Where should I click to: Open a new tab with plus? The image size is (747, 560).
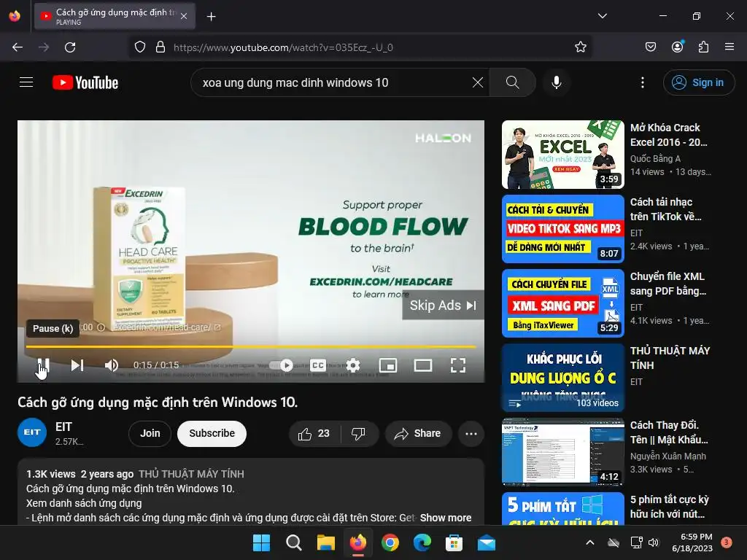coord(211,17)
